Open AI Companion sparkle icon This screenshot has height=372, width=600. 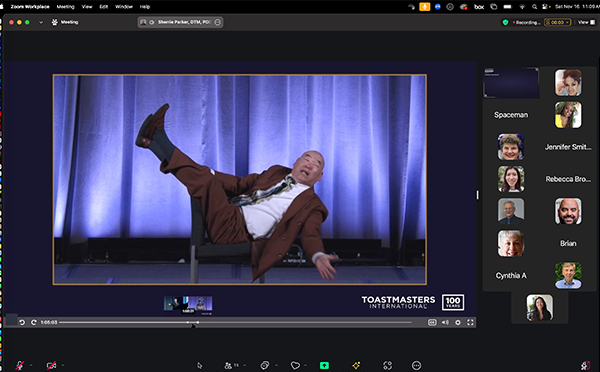[x=356, y=365]
